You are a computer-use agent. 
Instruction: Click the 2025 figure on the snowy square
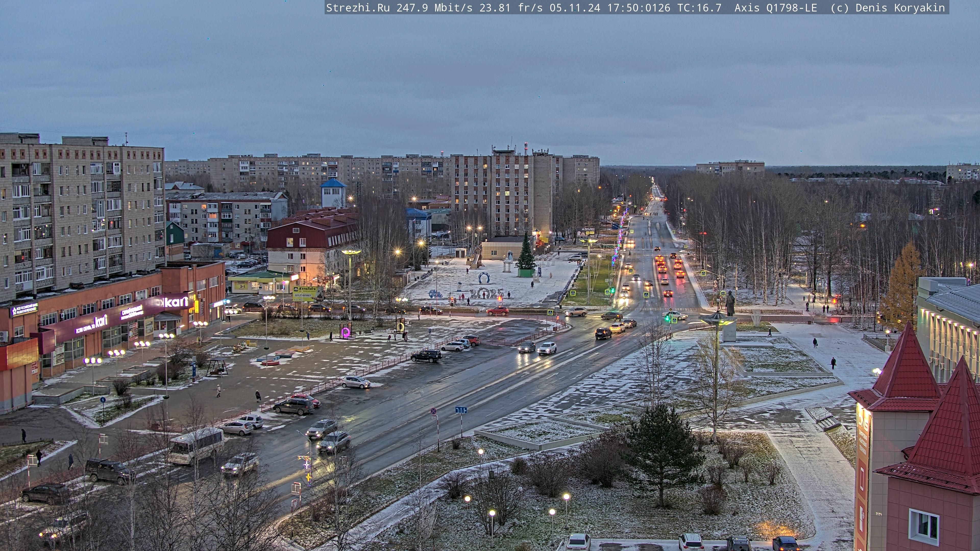pos(487,294)
